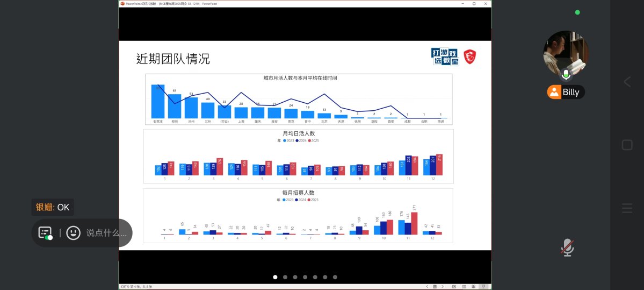Tap the green microphone badge on Billy's avatar
This screenshot has height=290, width=644.
(566, 74)
